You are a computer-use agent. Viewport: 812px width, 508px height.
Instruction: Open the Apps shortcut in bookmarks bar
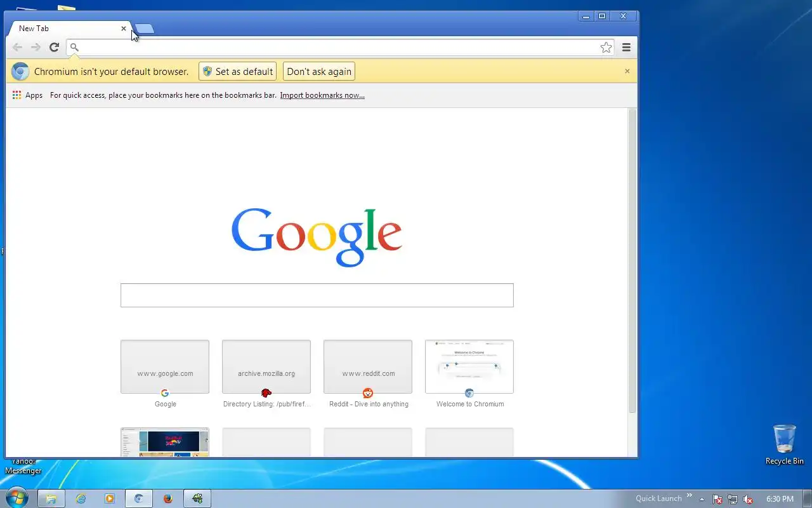point(27,95)
